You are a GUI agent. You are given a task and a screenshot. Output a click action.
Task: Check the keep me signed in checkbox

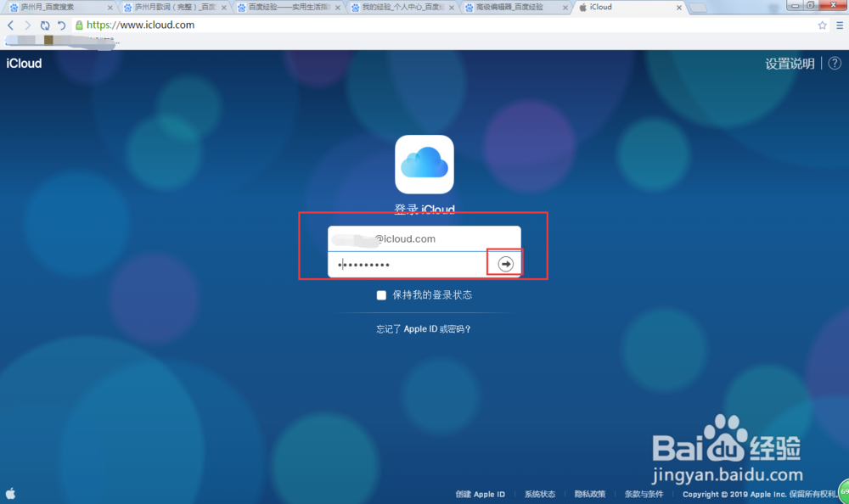(x=381, y=295)
